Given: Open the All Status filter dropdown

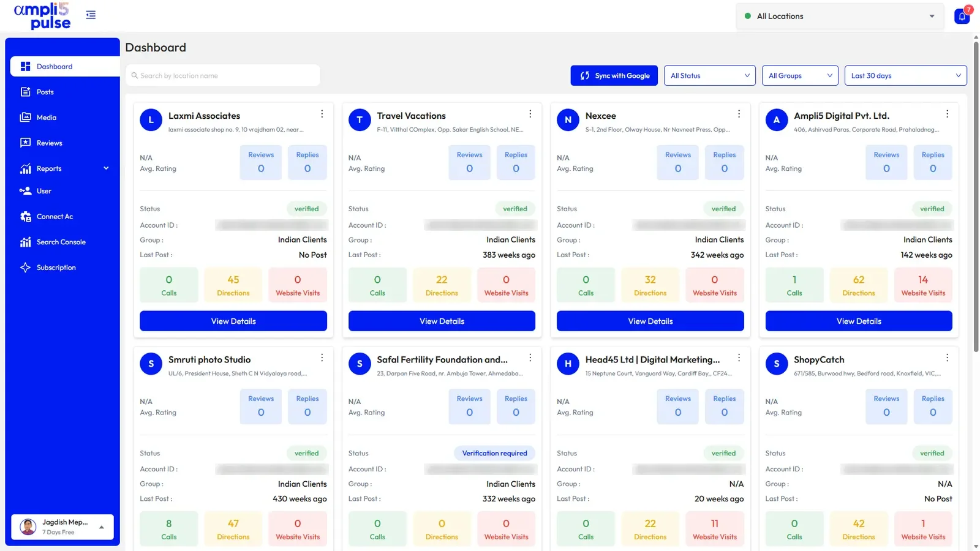Looking at the screenshot, I should coord(710,76).
